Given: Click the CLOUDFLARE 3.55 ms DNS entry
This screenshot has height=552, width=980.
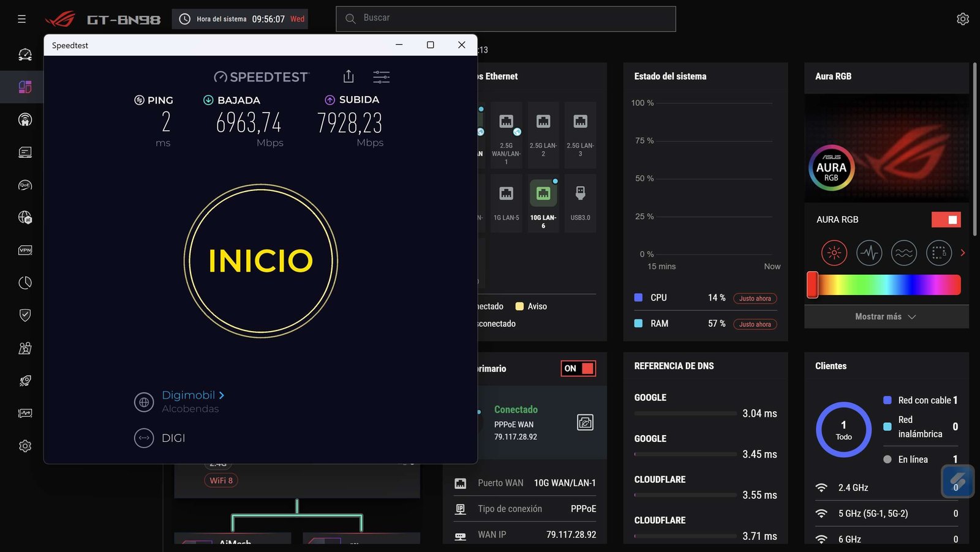Looking at the screenshot, I should click(706, 488).
